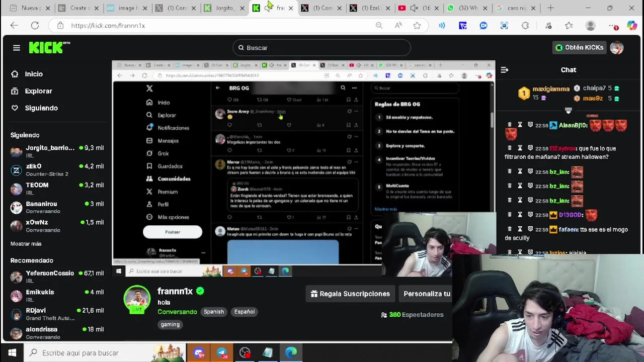
Task: Open the Conversando category link
Action: pos(177,312)
